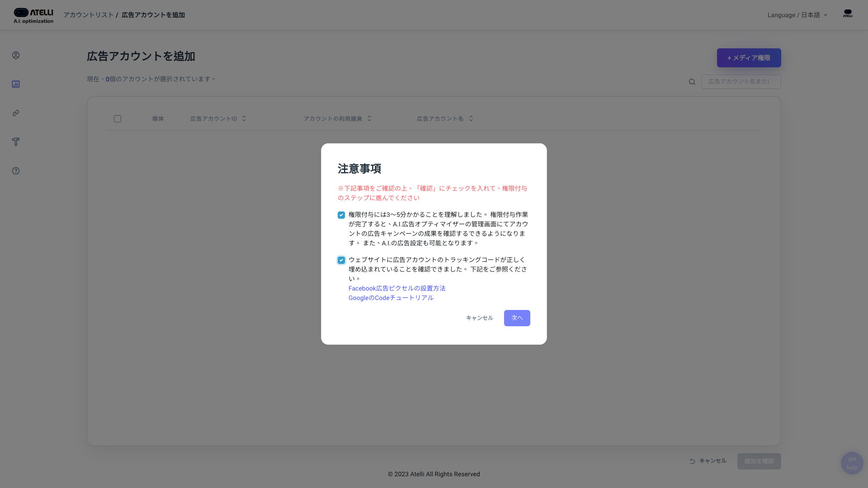Uncheck the tracking code confirmation checkbox
This screenshot has width=868, height=488.
pyautogui.click(x=341, y=260)
